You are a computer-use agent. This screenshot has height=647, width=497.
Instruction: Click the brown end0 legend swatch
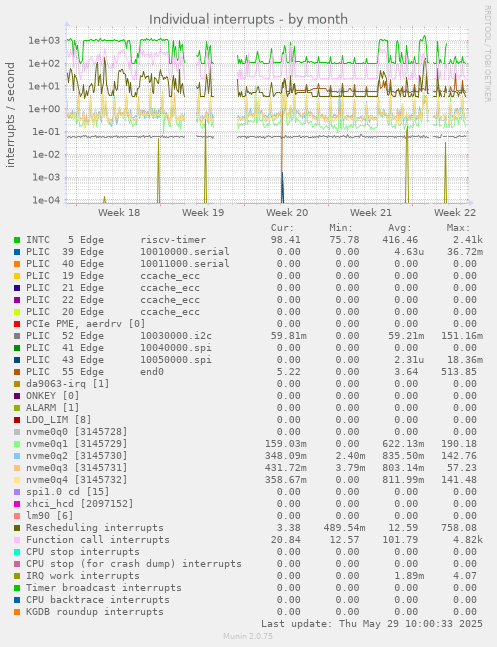[17, 372]
